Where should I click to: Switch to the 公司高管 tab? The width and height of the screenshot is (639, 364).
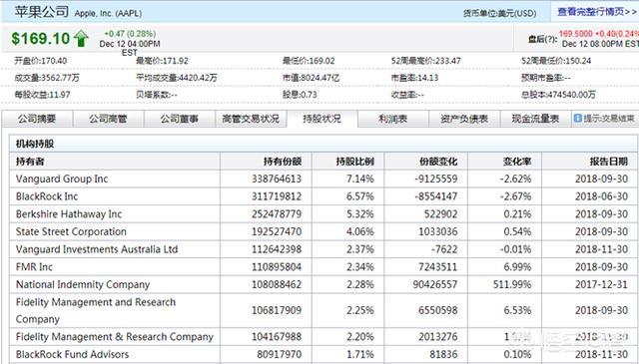pos(108,119)
